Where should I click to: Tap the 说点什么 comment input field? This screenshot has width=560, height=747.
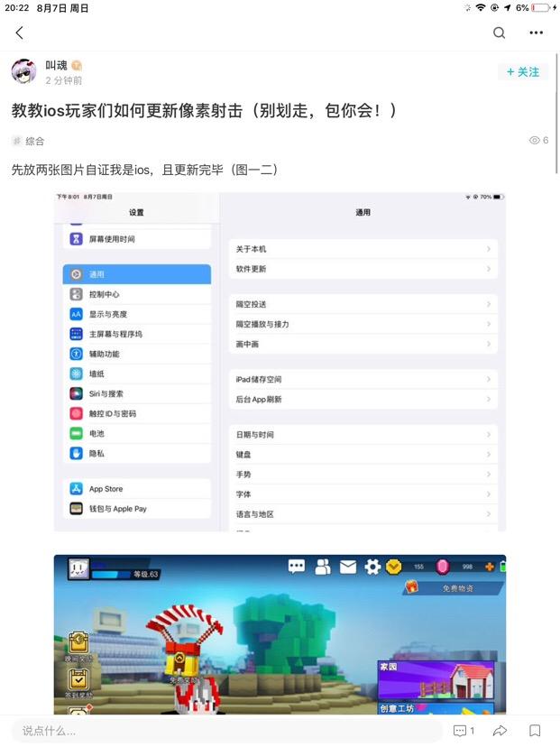226,731
